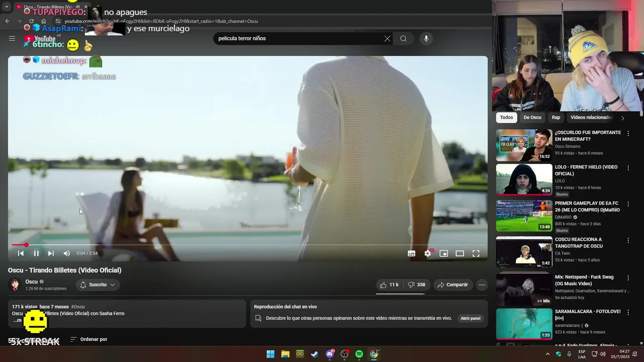Open options for LOLO Fernet Hielo video
This screenshot has height=362, width=644.
pyautogui.click(x=628, y=168)
